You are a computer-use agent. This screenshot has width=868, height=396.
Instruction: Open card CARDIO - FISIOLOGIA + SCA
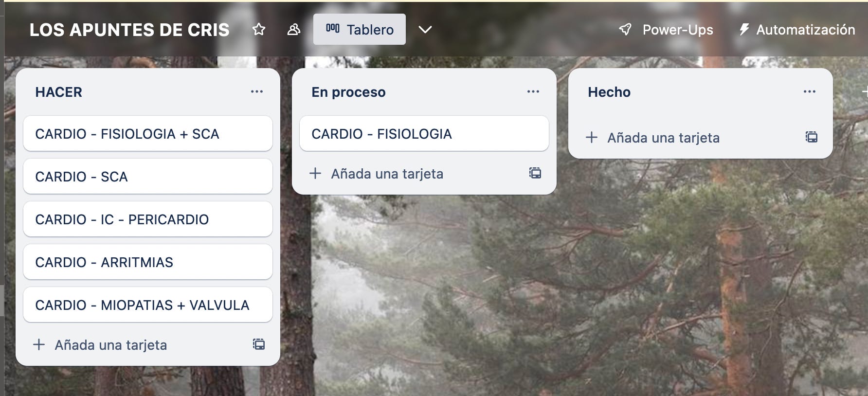148,134
